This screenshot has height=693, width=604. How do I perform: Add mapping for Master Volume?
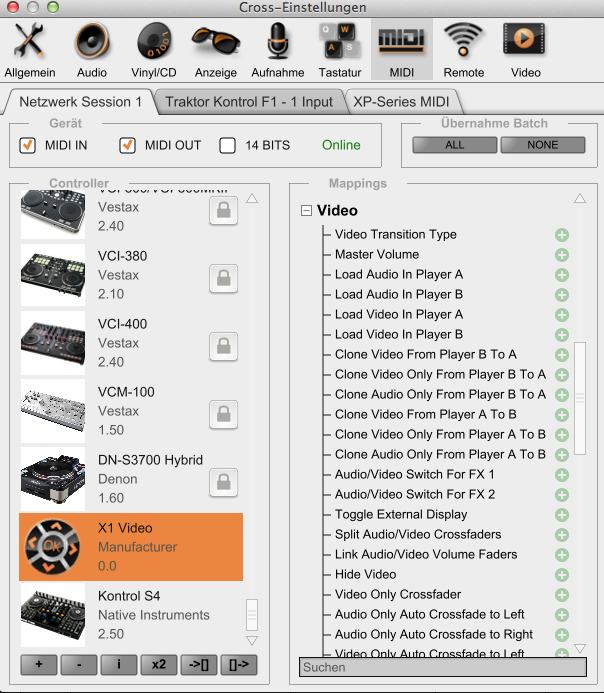tap(562, 254)
